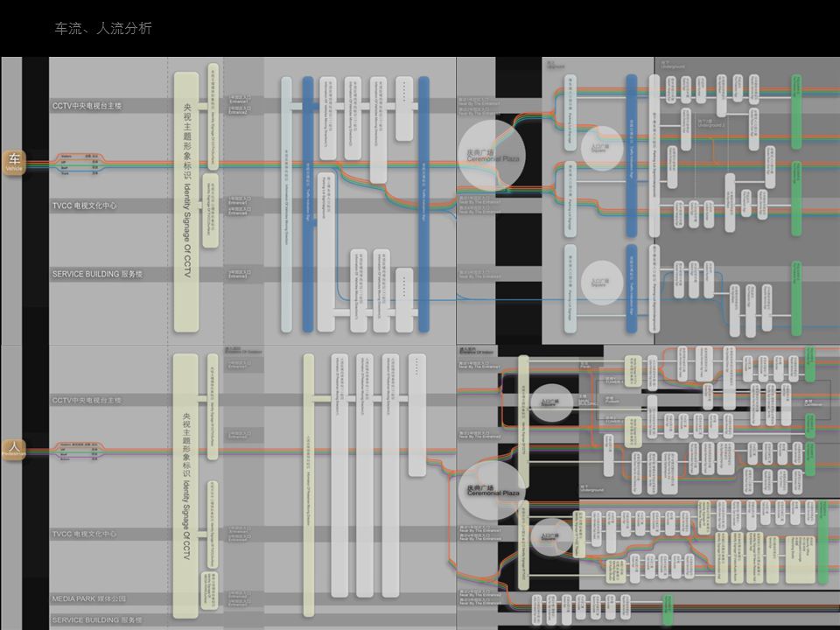Click the CCTV中央电视台主楼 row label in vehicle diagram
Viewport: 840px width, 630px height.
click(87, 106)
